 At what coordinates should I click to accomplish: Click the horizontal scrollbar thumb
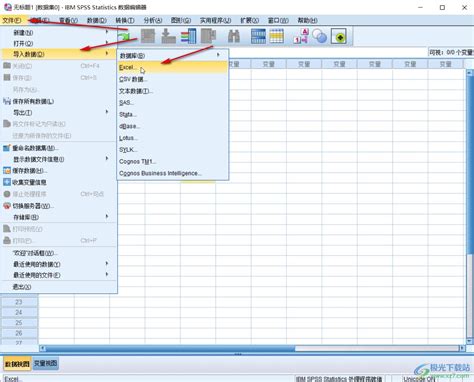(170, 348)
